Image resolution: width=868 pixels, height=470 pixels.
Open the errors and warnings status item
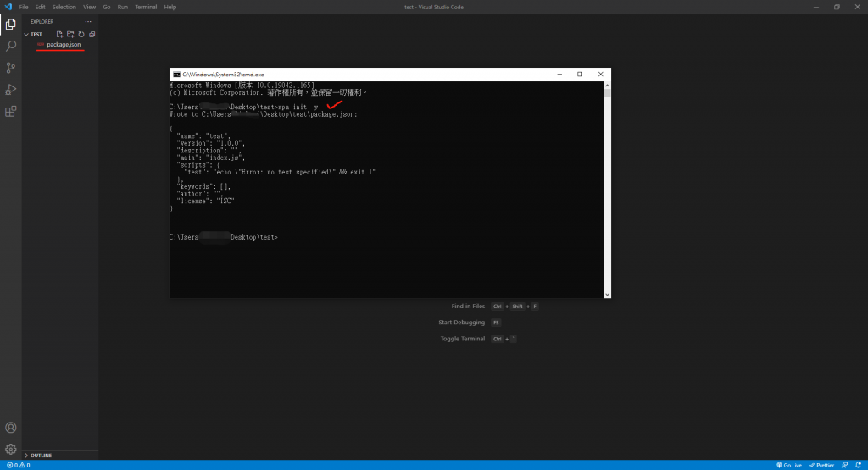coord(19,466)
